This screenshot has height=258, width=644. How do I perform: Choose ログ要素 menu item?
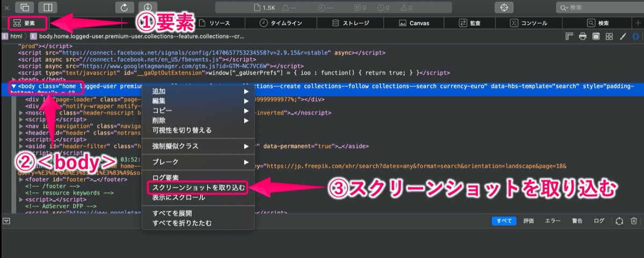pos(198,178)
